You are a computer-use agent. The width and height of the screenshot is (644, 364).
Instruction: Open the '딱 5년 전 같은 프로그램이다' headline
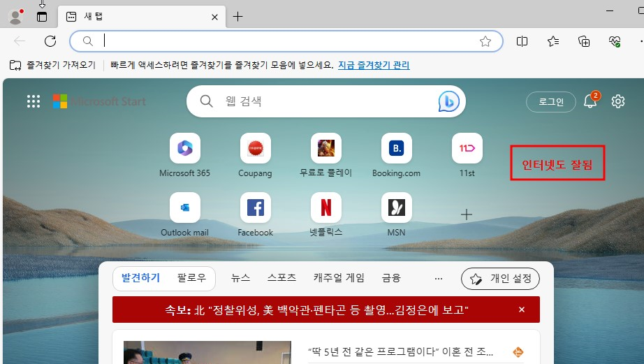pyautogui.click(x=400, y=351)
